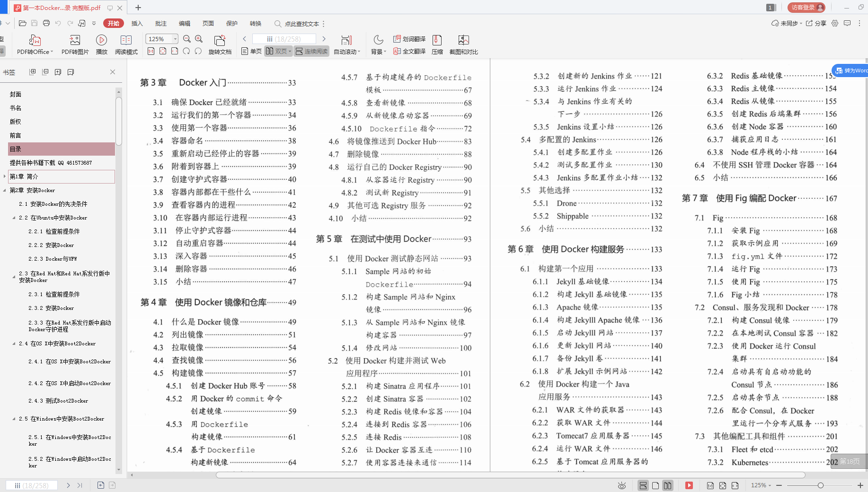Screen dimensions: 868x492
Task: Open quick-access toolbar customize arrow
Action: (94, 23)
